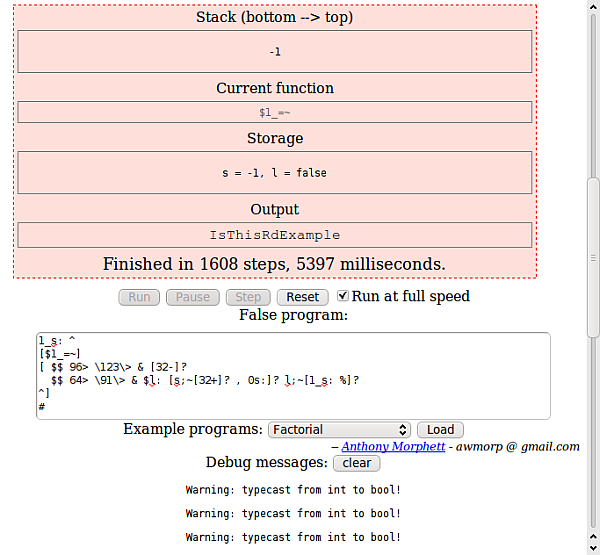600x555 pixels.
Task: Click the 'Example programs:' label
Action: pyautogui.click(x=192, y=429)
